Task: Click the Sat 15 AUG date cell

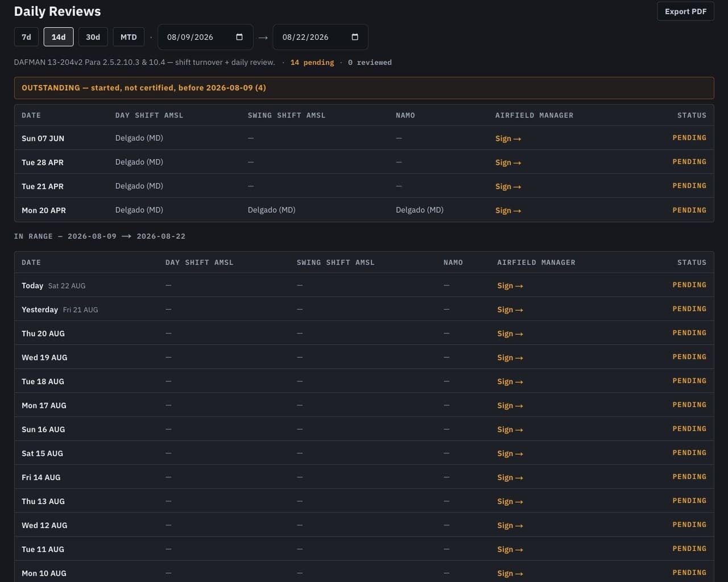Action: (42, 453)
